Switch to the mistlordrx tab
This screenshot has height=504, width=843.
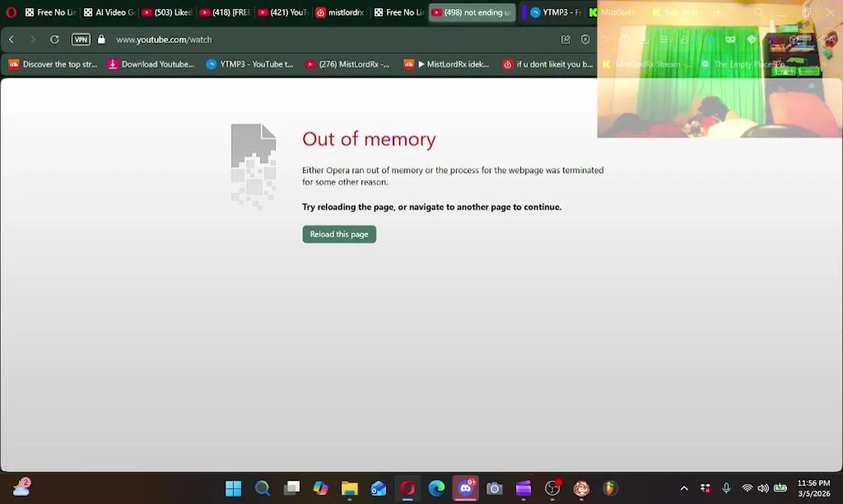coord(341,12)
